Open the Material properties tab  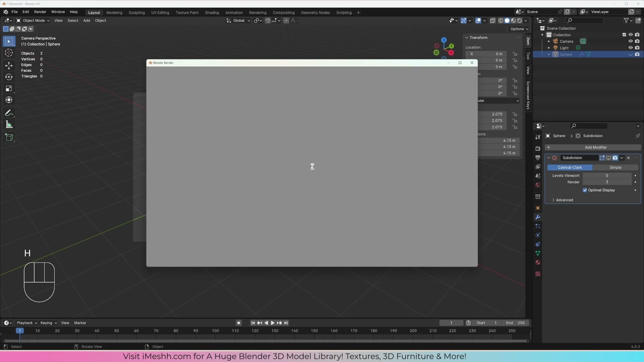(x=538, y=262)
